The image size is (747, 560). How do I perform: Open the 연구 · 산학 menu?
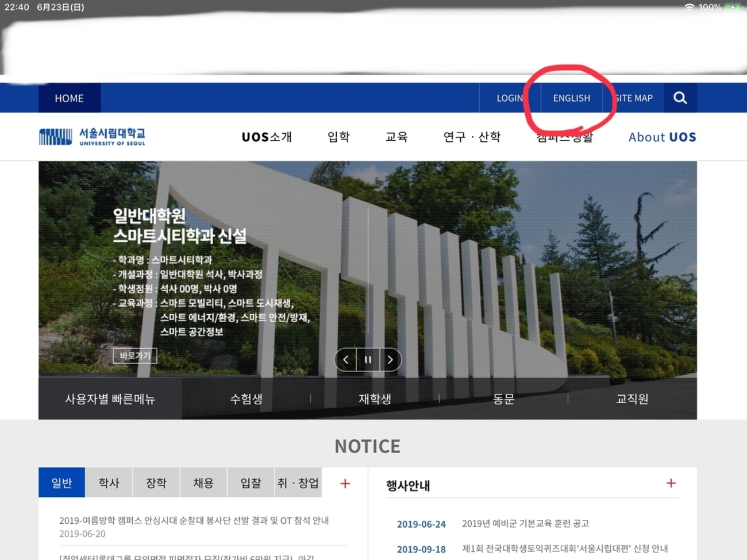[x=472, y=137]
